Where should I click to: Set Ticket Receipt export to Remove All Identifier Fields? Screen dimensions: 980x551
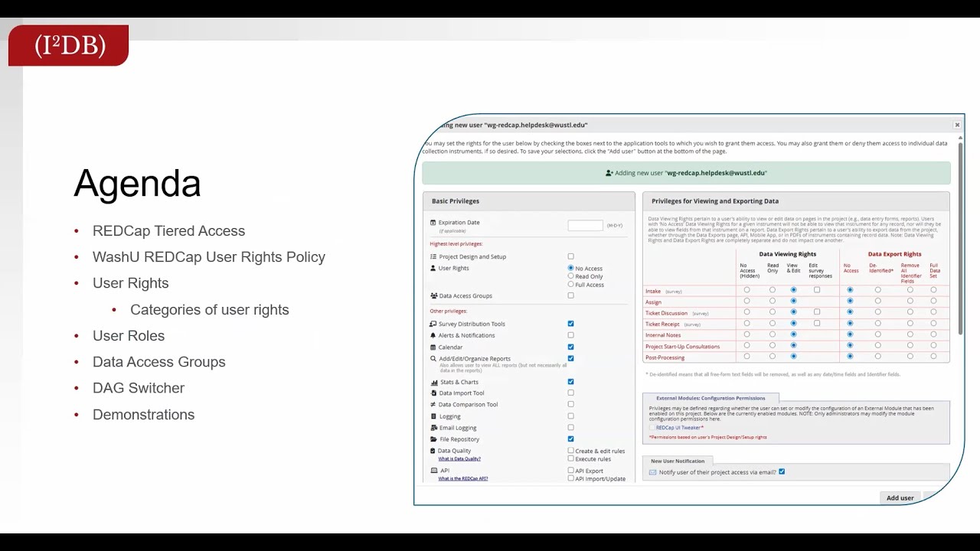[x=910, y=324]
